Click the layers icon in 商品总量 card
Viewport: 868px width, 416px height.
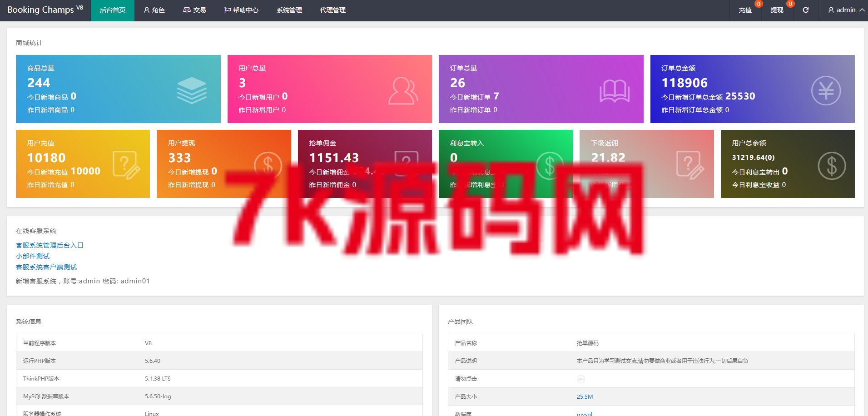pyautogui.click(x=192, y=90)
